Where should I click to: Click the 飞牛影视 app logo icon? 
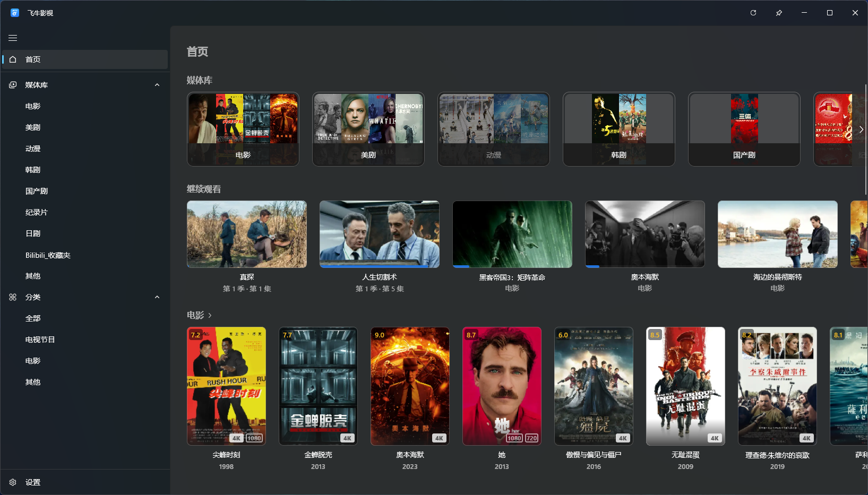click(x=15, y=13)
